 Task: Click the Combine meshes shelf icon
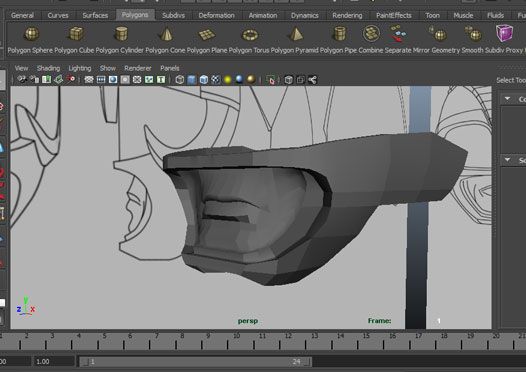click(371, 34)
